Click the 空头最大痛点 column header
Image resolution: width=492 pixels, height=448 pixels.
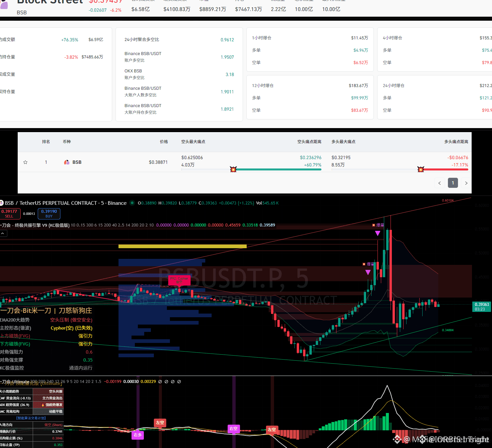[193, 142]
